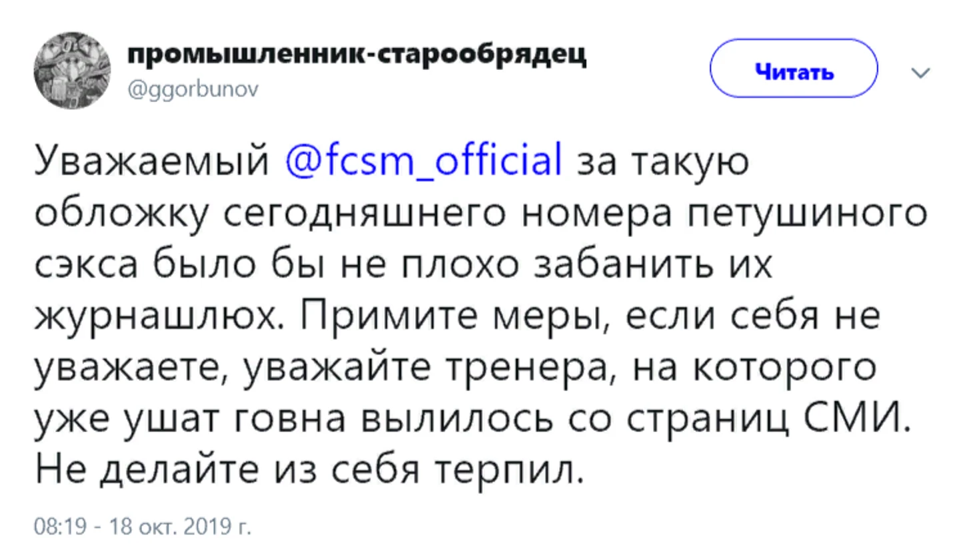Click the word номера in the second line

[596, 214]
